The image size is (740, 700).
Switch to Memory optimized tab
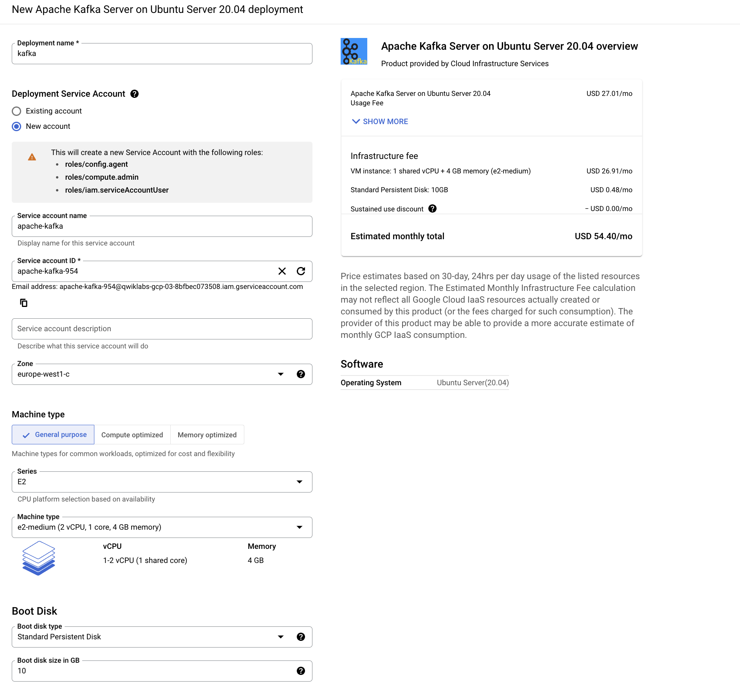tap(207, 435)
